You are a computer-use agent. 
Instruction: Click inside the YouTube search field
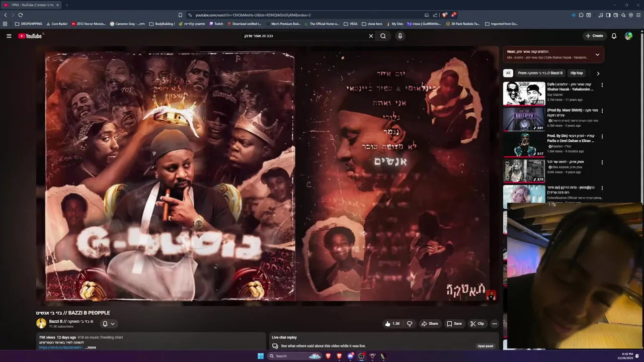pos(304,36)
